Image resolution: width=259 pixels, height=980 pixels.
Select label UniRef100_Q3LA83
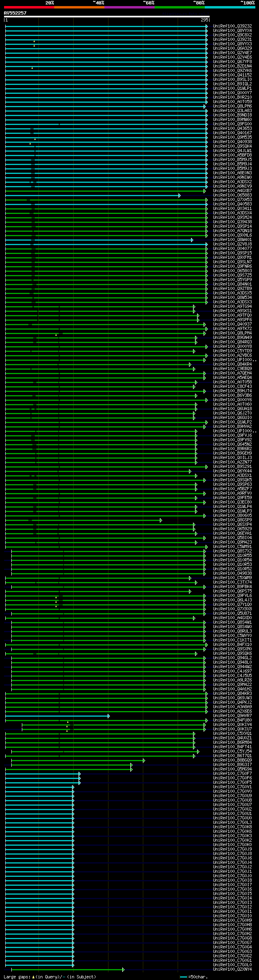(x=232, y=111)
